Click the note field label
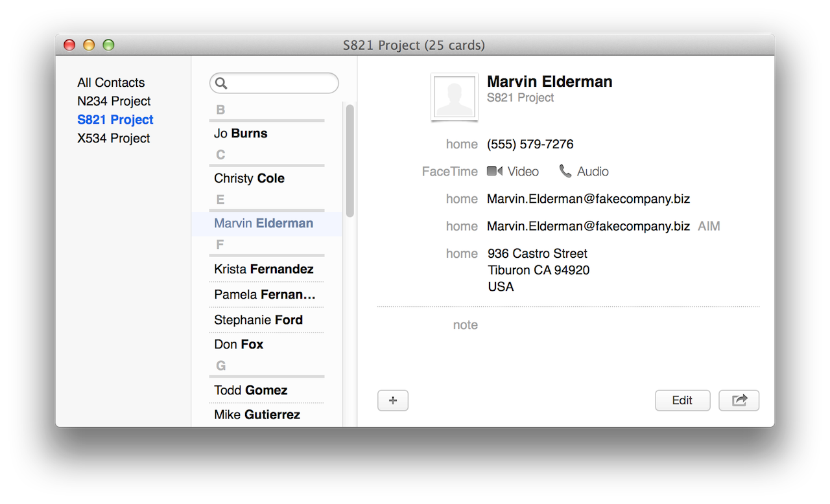The image size is (830, 504). click(x=465, y=325)
